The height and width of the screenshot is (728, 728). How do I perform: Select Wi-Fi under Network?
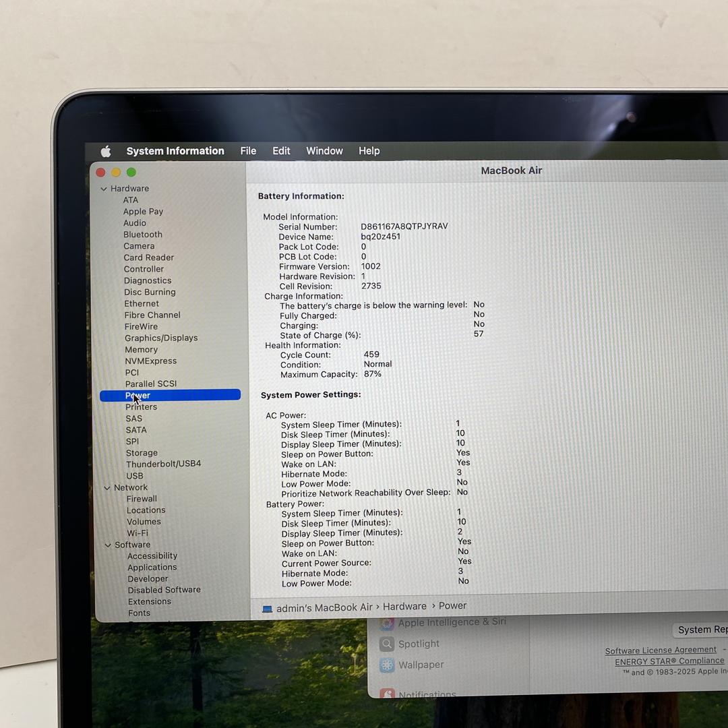point(138,533)
